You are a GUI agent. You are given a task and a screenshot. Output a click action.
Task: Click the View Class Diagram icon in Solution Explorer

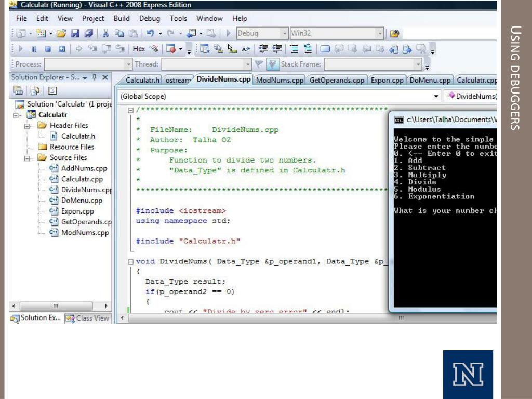[x=52, y=90]
